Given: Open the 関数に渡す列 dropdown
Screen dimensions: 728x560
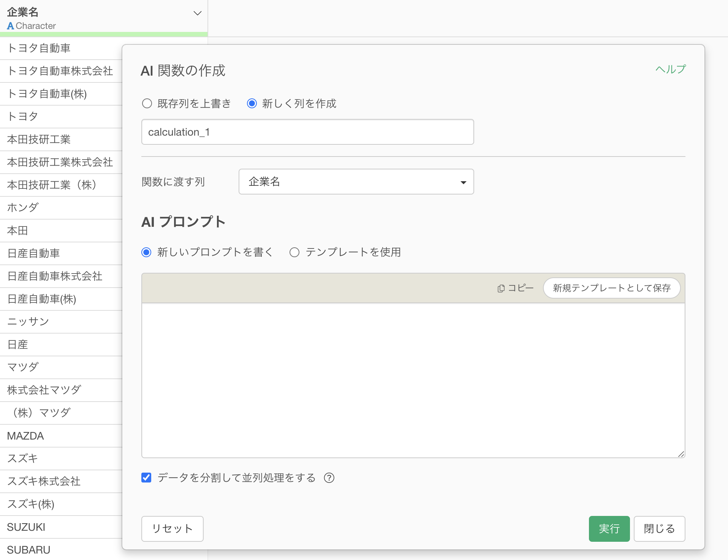Looking at the screenshot, I should [x=356, y=182].
